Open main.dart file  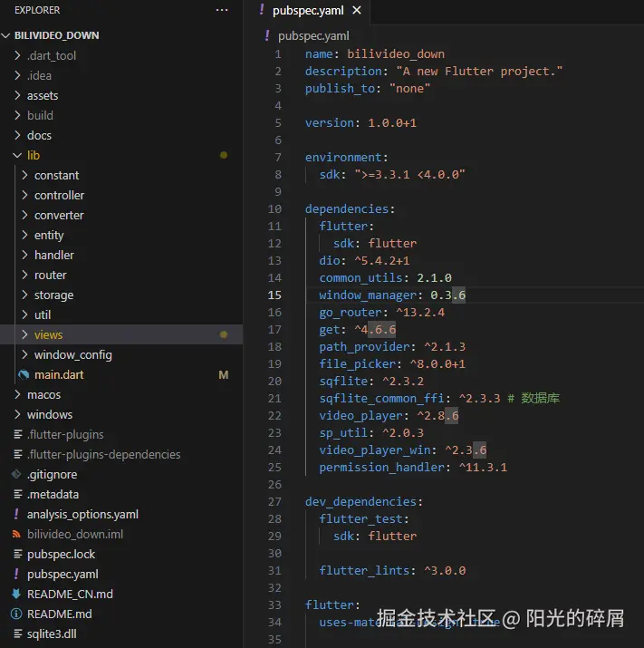tap(59, 375)
